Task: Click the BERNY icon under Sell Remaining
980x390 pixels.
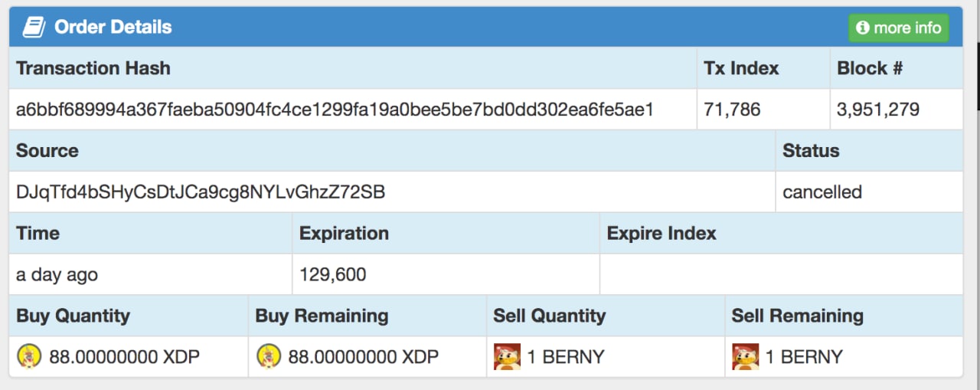Action: [746, 356]
